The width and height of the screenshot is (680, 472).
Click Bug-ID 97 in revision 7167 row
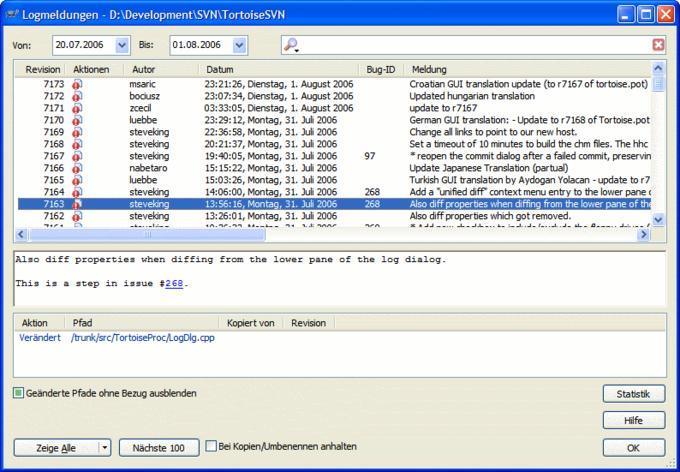[370, 156]
